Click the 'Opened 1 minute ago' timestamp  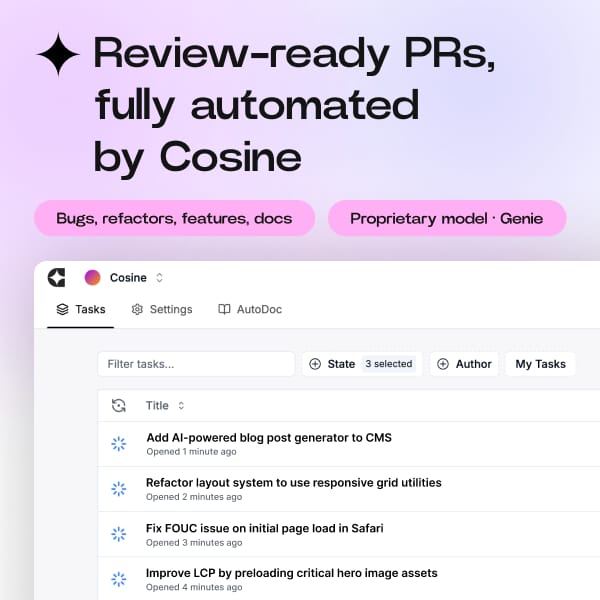coord(191,452)
